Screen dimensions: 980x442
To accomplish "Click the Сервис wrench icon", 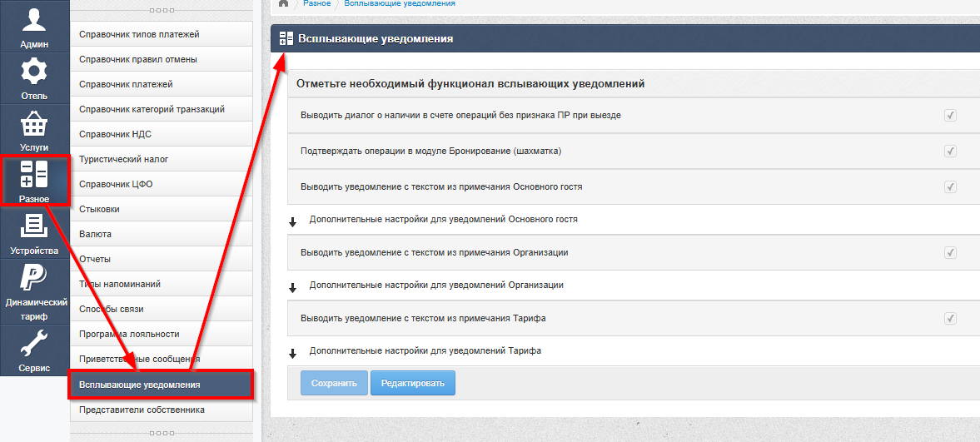I will [34, 341].
